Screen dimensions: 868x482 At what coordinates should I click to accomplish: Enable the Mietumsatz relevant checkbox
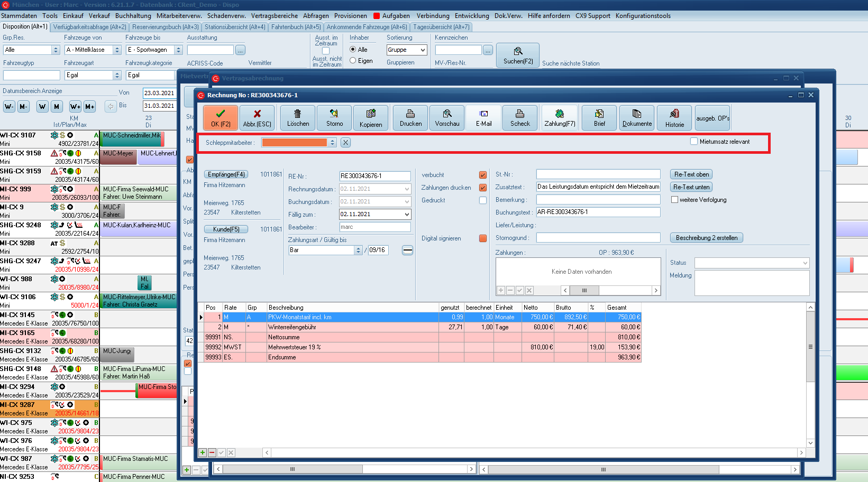(694, 142)
